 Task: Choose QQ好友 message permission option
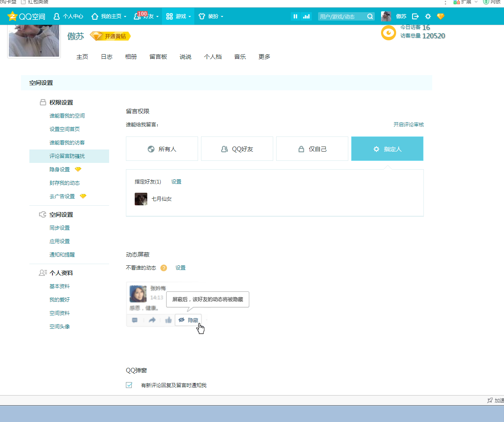pyautogui.click(x=237, y=149)
